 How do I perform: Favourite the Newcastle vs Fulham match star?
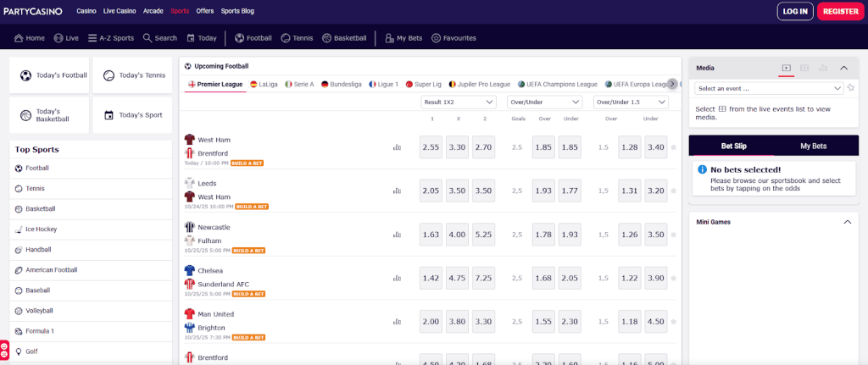[x=673, y=235]
